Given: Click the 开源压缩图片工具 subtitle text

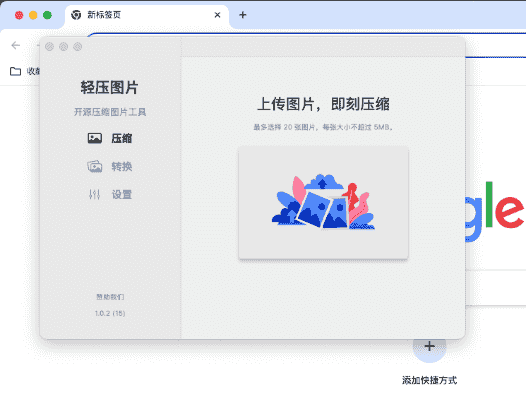Looking at the screenshot, I should click(110, 112).
